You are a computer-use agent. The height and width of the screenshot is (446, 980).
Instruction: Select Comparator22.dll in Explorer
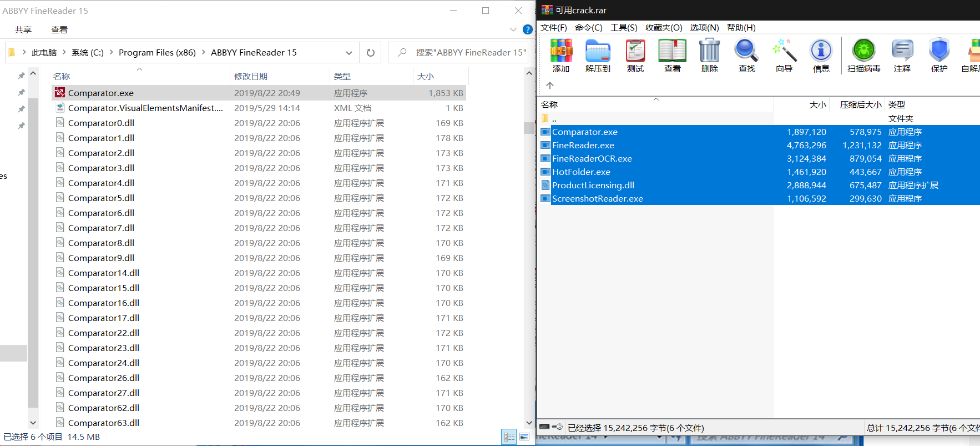(259, 333)
